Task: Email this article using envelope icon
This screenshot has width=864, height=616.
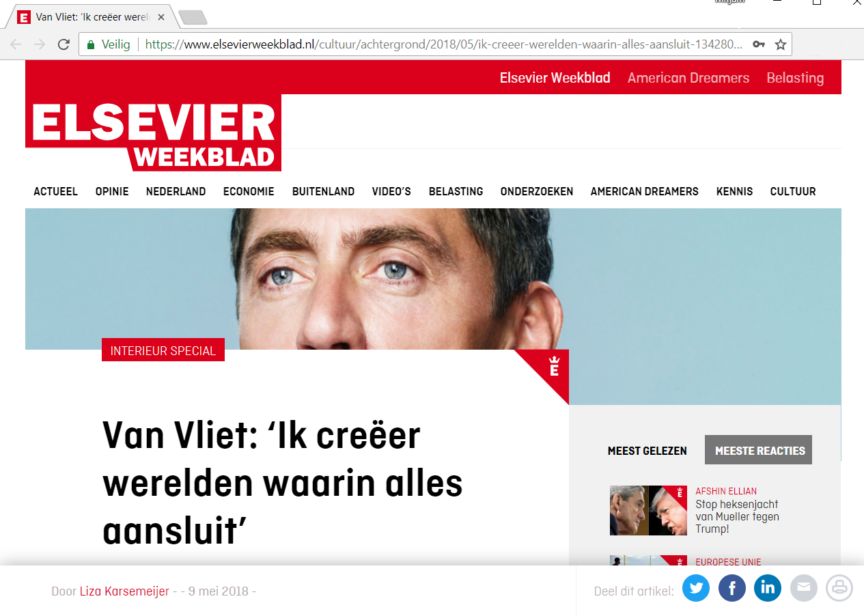Action: [804, 588]
